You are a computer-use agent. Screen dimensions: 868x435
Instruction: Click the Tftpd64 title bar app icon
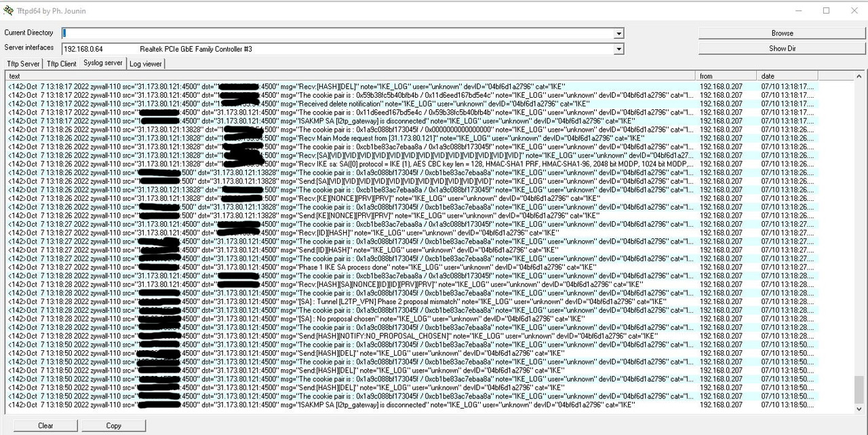7,10
